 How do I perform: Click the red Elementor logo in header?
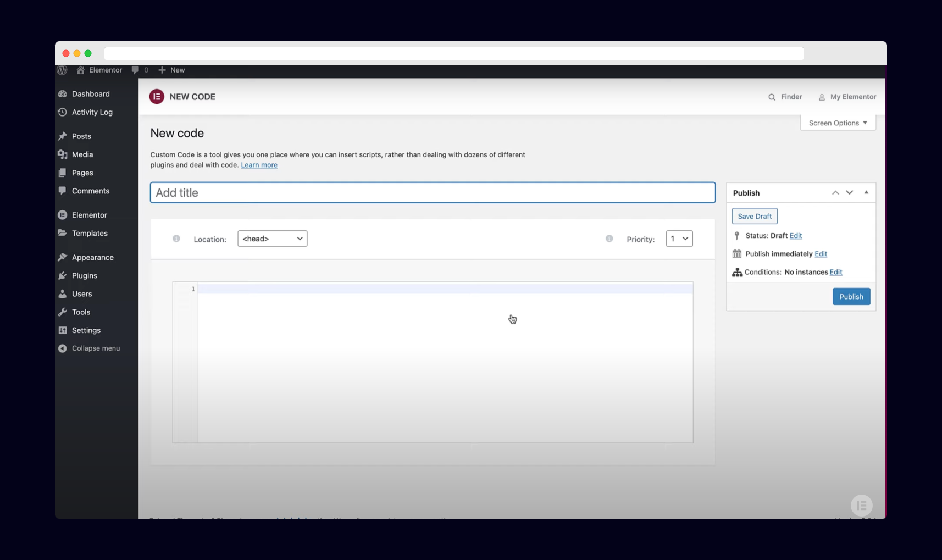(x=157, y=97)
